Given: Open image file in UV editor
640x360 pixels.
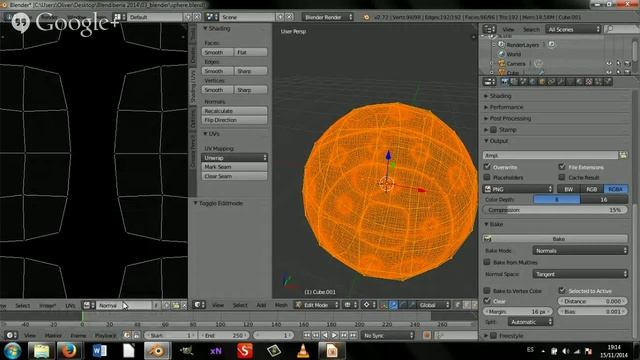Looking at the screenshot, I should [x=176, y=305].
